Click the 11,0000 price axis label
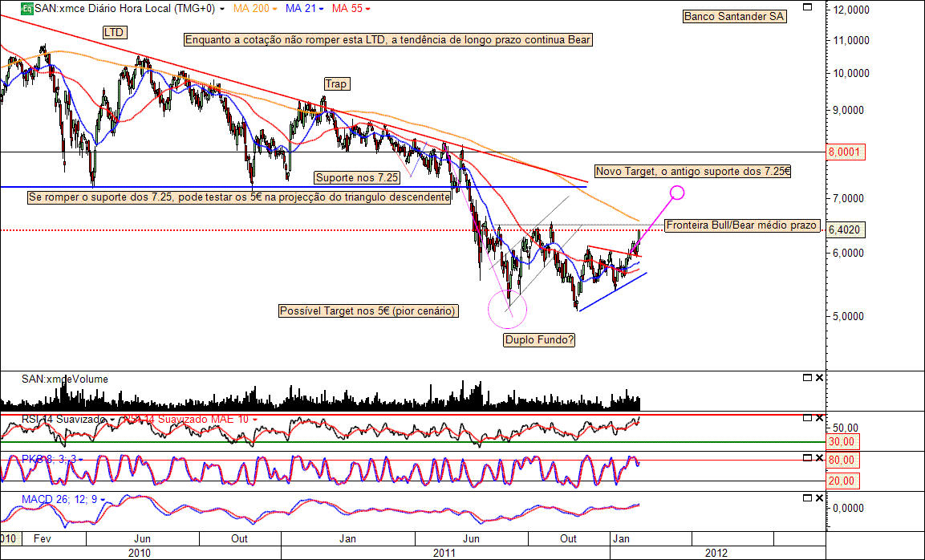 coord(850,41)
